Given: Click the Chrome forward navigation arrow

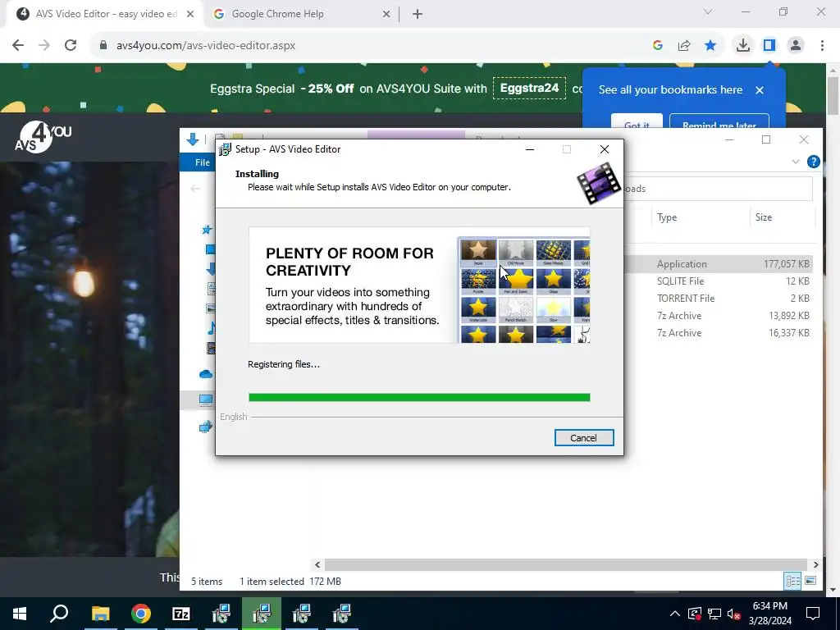Looking at the screenshot, I should click(x=44, y=45).
